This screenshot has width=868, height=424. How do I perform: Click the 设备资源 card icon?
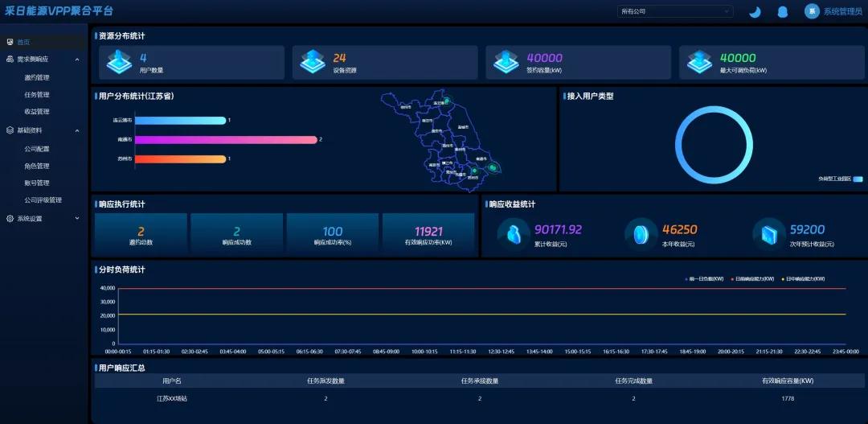(x=313, y=62)
